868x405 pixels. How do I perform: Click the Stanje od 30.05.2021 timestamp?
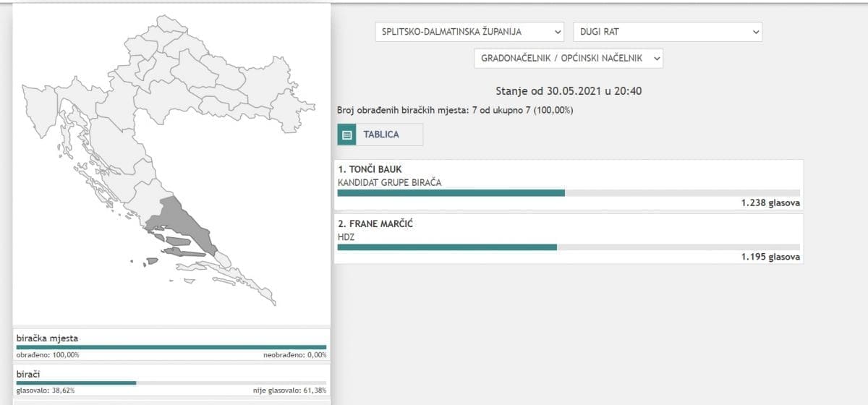coord(569,91)
